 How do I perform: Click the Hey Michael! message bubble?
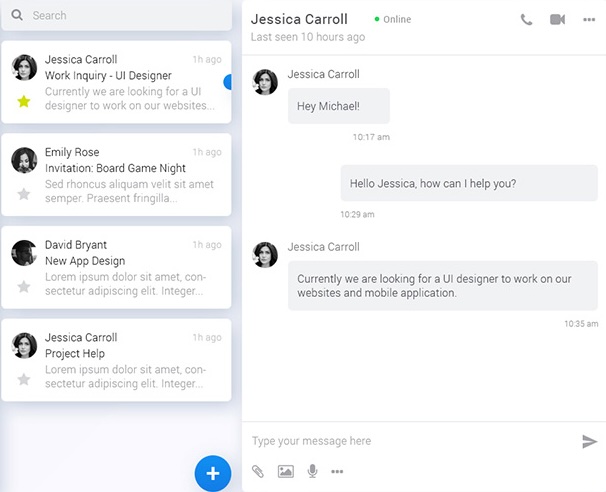pos(339,106)
